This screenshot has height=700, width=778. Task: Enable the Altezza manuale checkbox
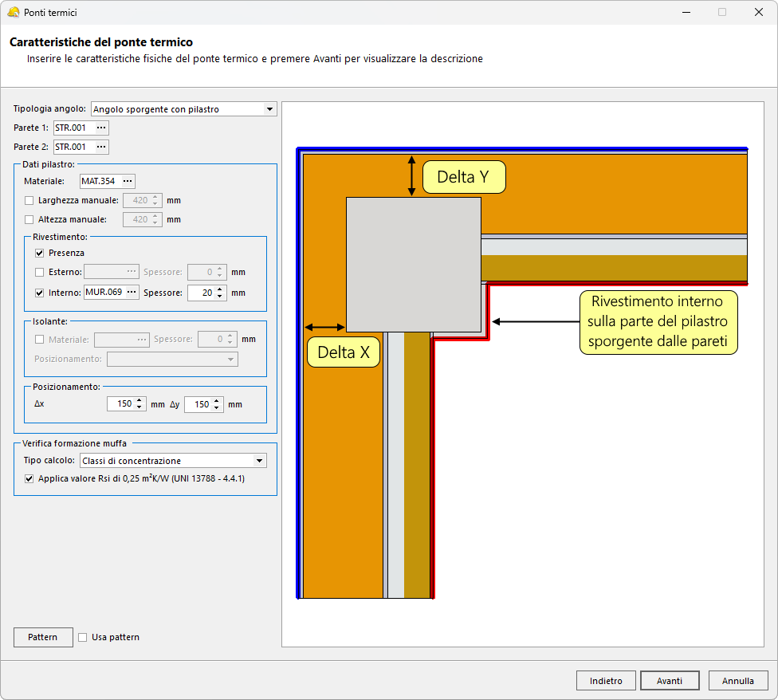point(29,219)
